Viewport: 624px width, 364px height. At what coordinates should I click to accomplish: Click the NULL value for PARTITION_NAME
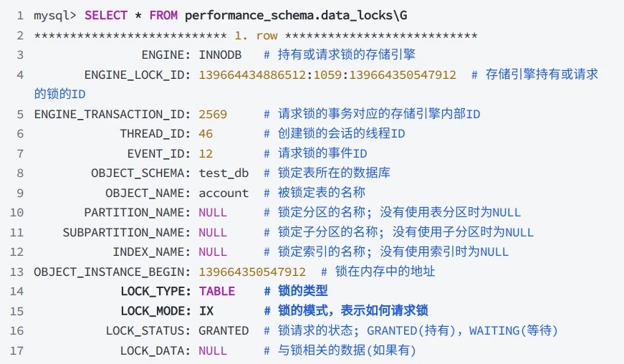click(213, 213)
